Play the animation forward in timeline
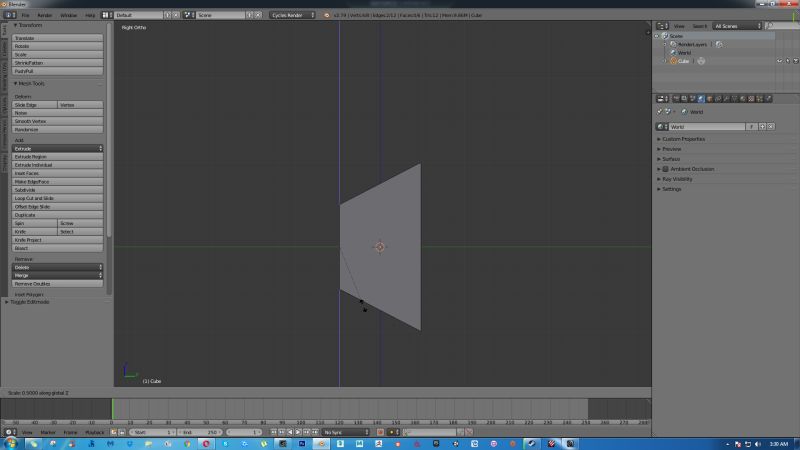This screenshot has height=450, width=800. [x=298, y=432]
